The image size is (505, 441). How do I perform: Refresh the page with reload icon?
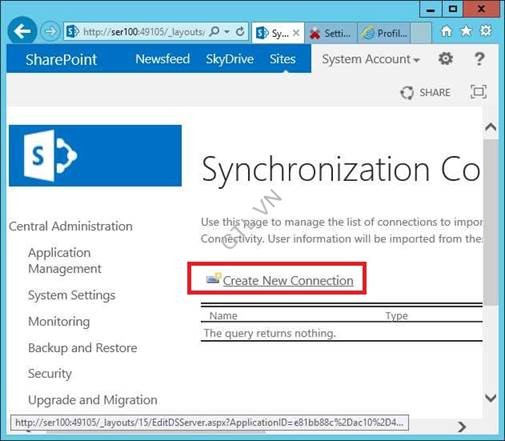240,32
